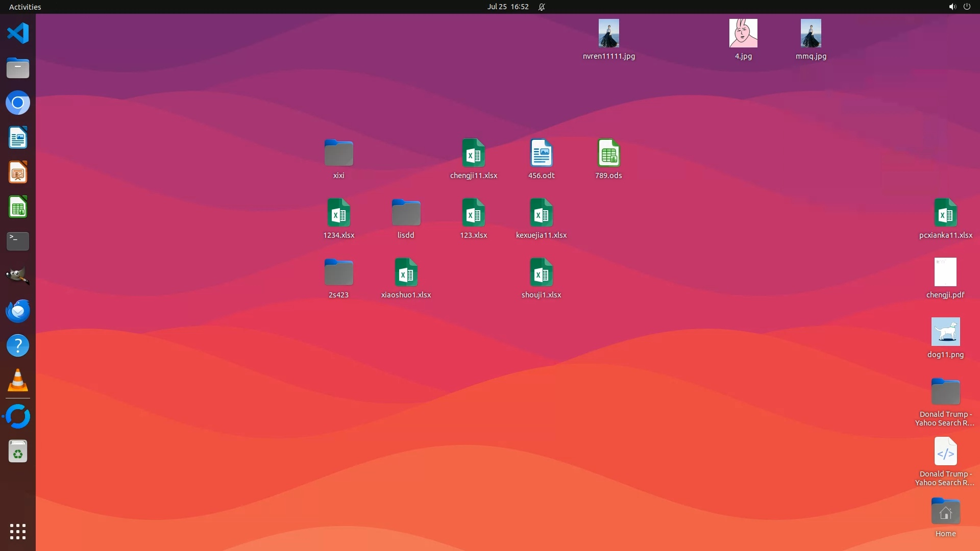The width and height of the screenshot is (980, 551).
Task: Select the dog11.png thumbnail
Action: coord(945,332)
